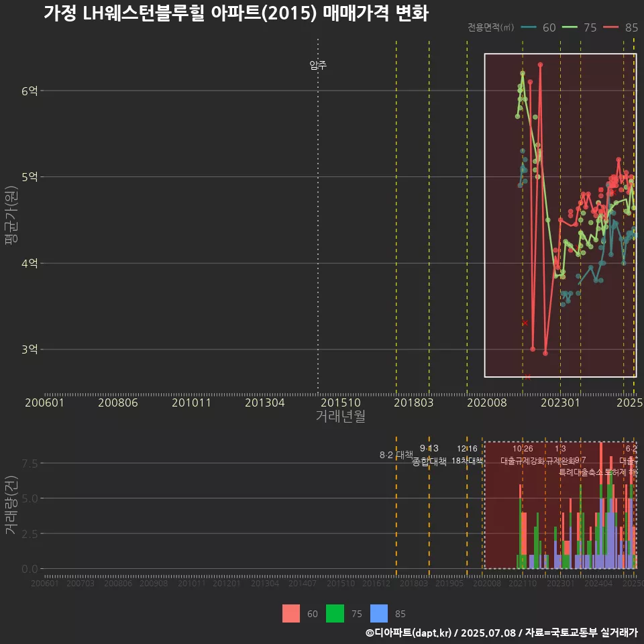This screenshot has width=644, height=644.
Task: Click the '특례대출축소' annotation text
Action: 581,472
